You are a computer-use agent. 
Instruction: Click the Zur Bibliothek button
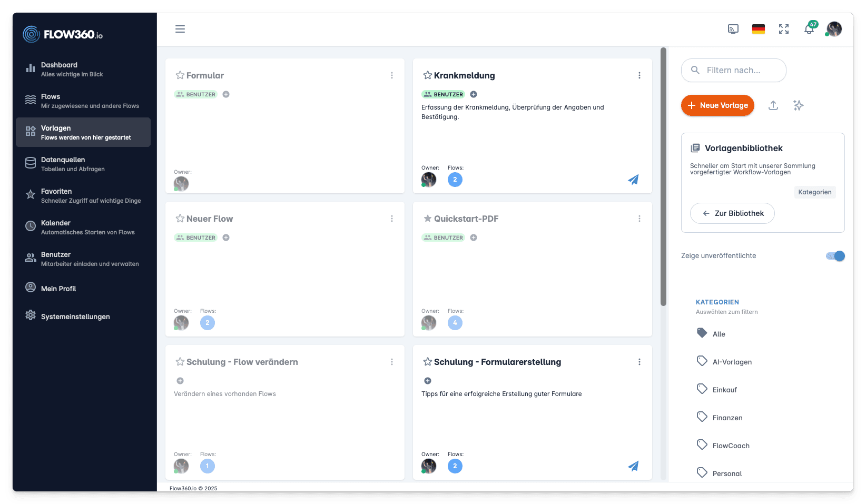click(x=732, y=213)
